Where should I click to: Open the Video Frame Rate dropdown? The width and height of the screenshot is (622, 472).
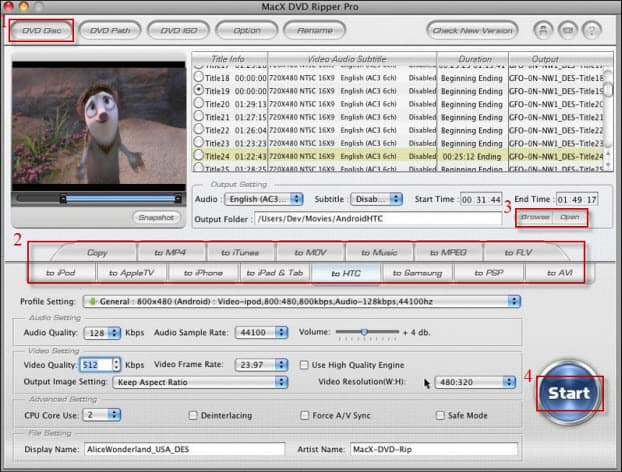click(x=261, y=365)
